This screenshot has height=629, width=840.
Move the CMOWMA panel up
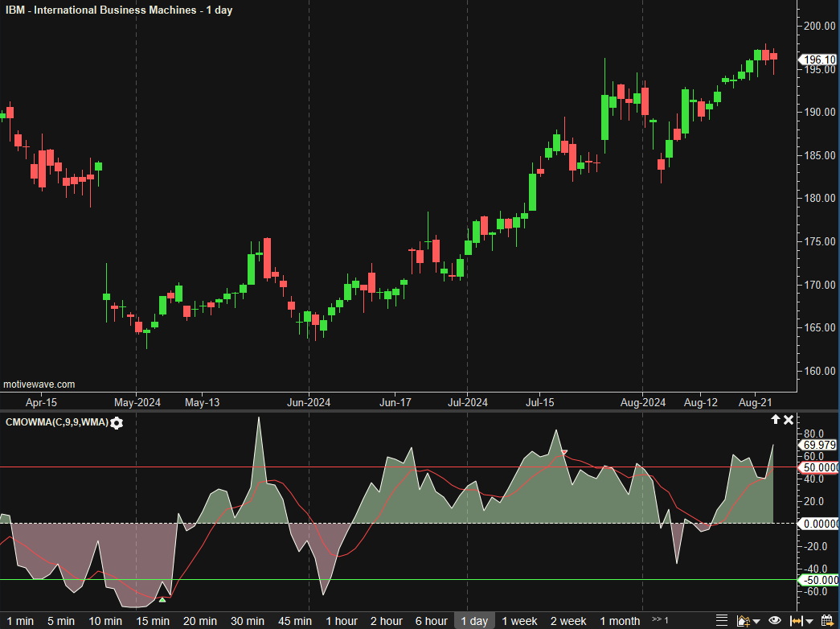click(x=775, y=420)
